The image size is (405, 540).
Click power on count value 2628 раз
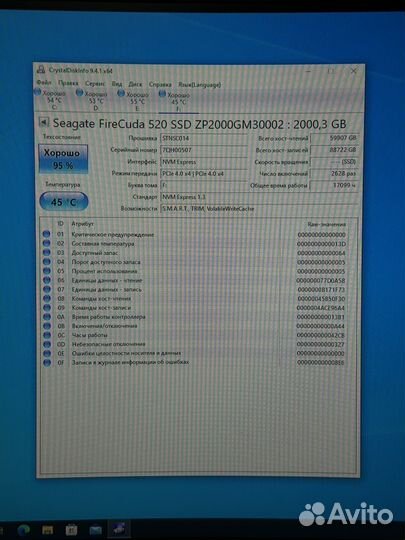(x=334, y=174)
